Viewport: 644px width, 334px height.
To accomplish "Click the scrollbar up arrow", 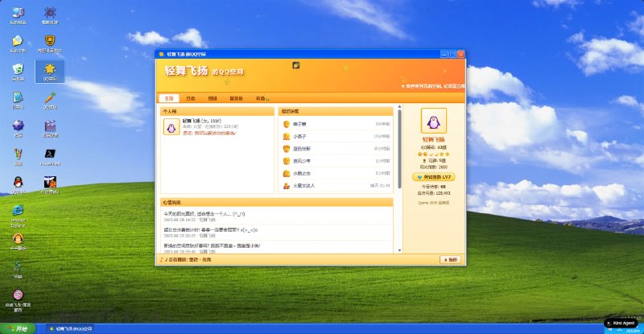I will pyautogui.click(x=399, y=107).
